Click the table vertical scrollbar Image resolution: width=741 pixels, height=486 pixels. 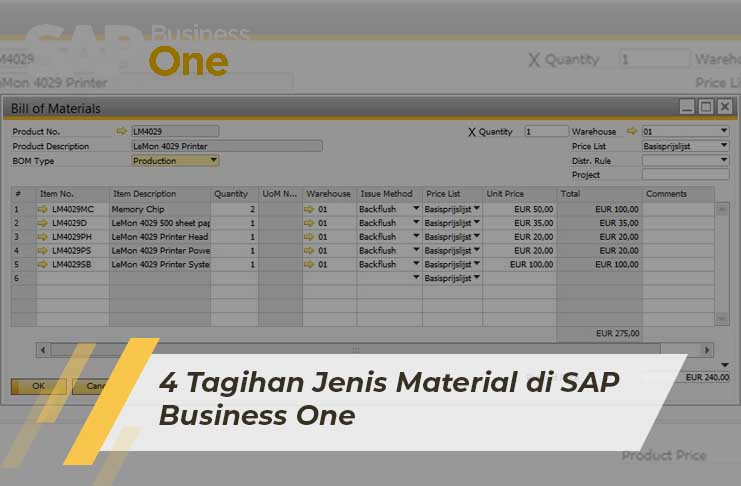[x=722, y=264]
